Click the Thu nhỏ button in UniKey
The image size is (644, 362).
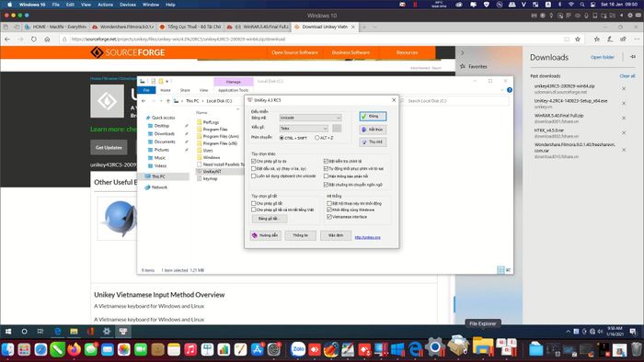pos(373,142)
